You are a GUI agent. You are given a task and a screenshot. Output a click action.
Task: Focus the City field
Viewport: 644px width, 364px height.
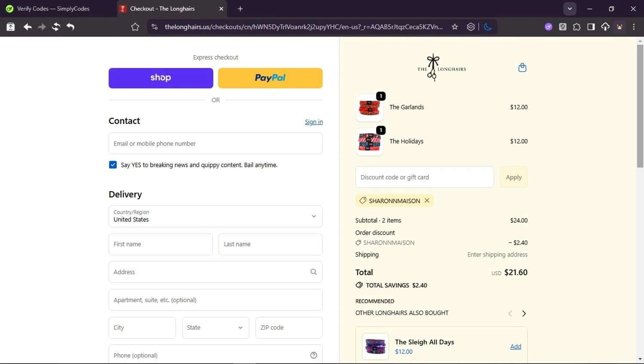tap(142, 327)
